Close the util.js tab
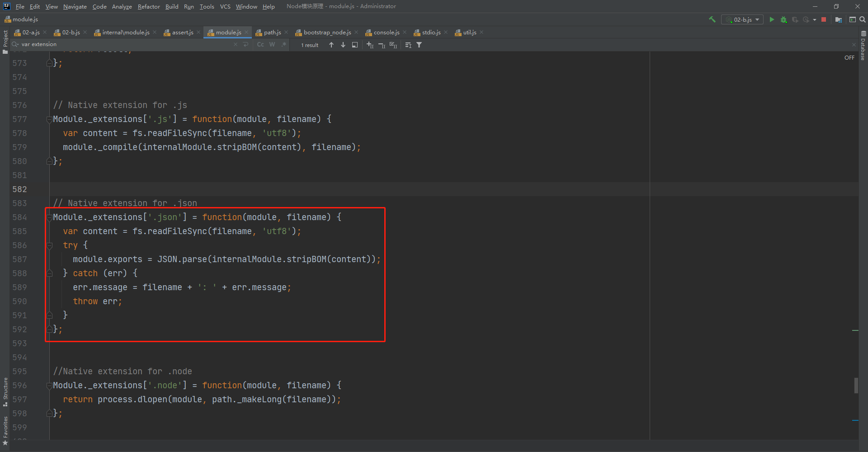Screen dimensions: 868x452 (x=481, y=33)
